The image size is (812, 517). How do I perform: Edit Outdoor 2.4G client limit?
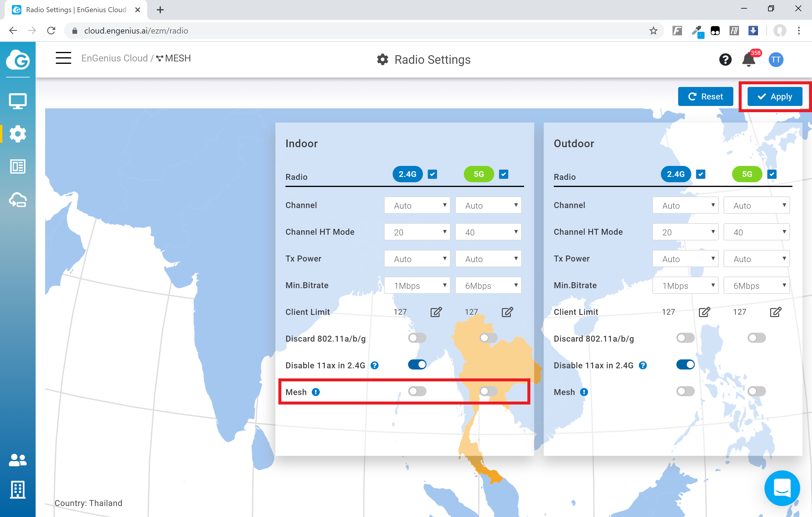[704, 312]
